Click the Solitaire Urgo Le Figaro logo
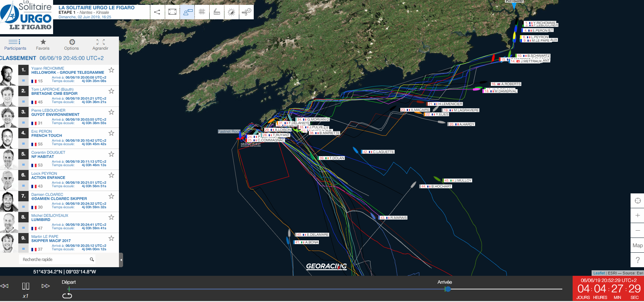The height and width of the screenshot is (302, 644). click(x=26, y=16)
